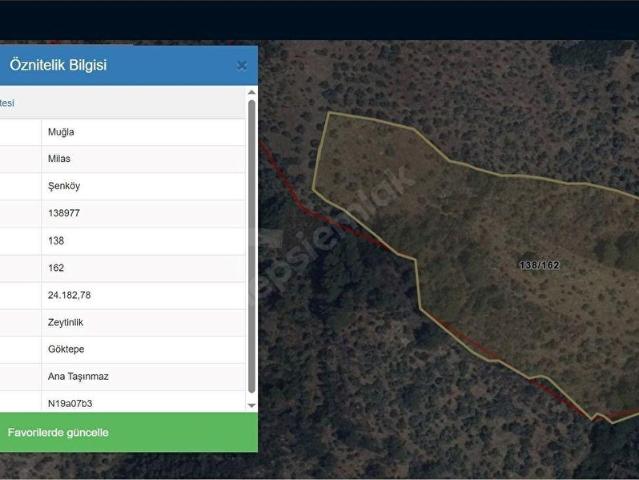The width and height of the screenshot is (639, 480).
Task: Click the scrollbar up arrow in attribute panel
Action: 252,92
